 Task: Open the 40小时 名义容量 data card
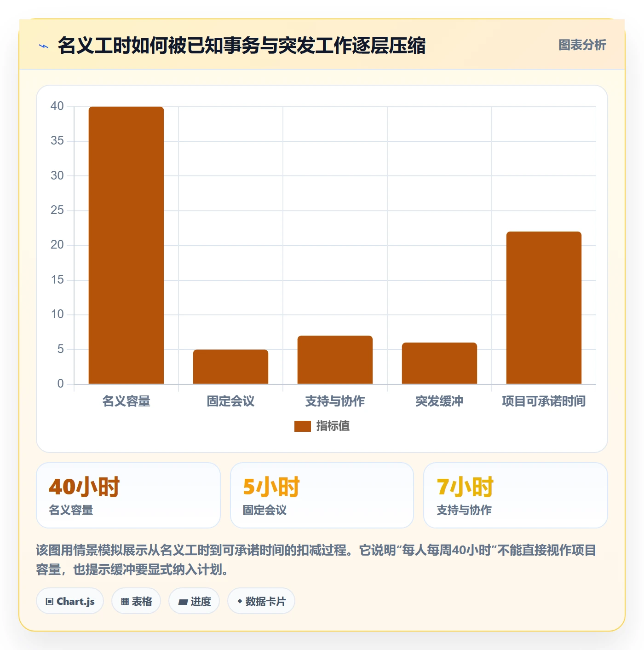(128, 495)
